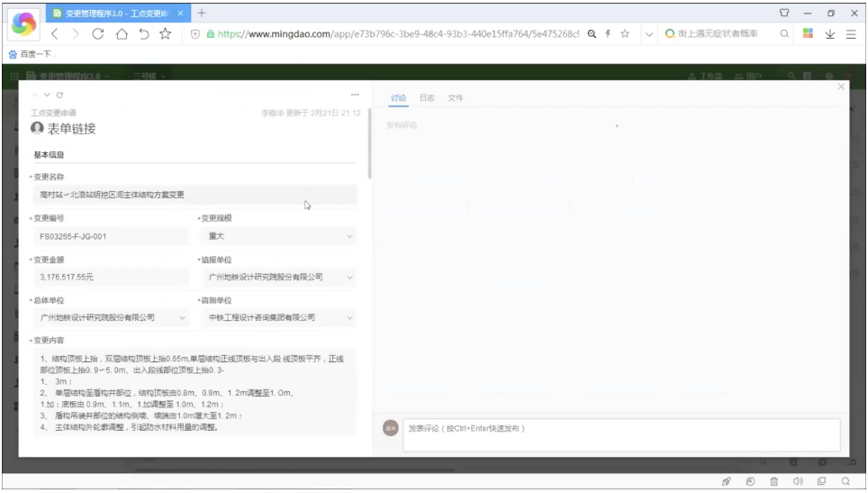Go to previous record arrow in dialog
Image resolution: width=868 pixels, height=493 pixels.
click(35, 95)
